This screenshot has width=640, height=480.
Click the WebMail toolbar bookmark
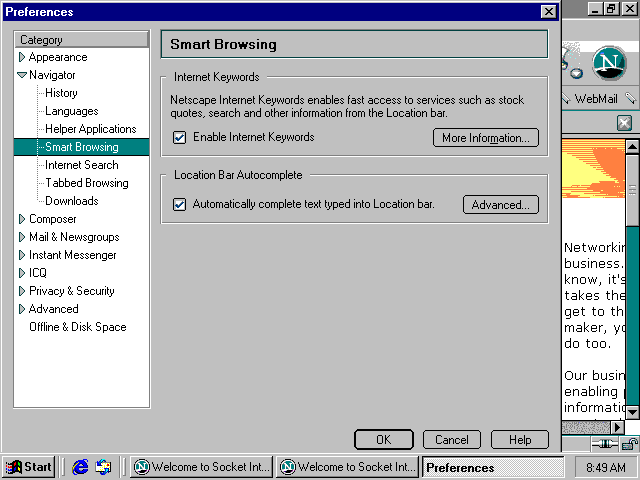pos(596,99)
